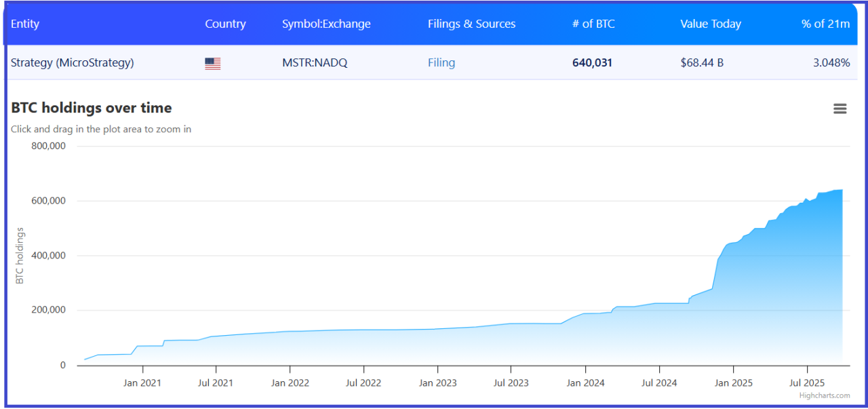Sort by the # of BTC header

coord(593,24)
